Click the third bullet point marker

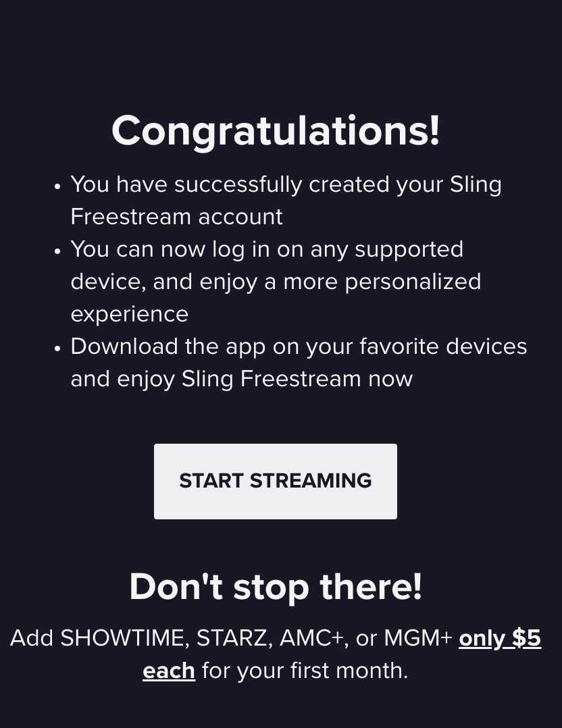tap(57, 348)
